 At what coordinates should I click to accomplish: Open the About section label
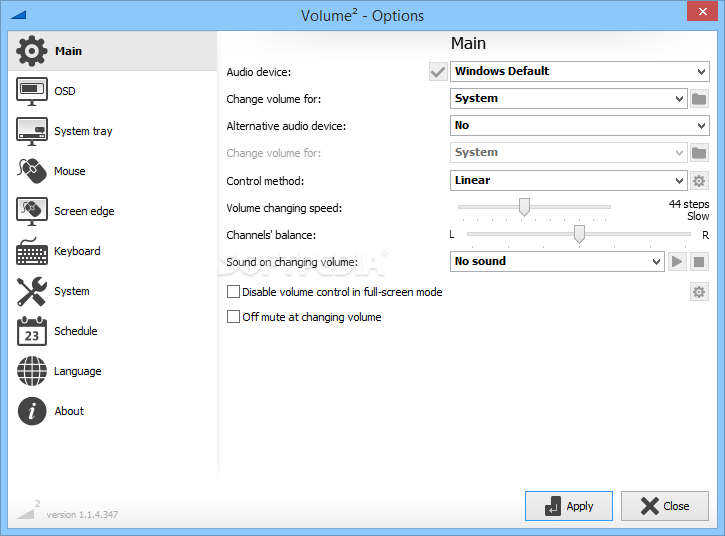[69, 411]
